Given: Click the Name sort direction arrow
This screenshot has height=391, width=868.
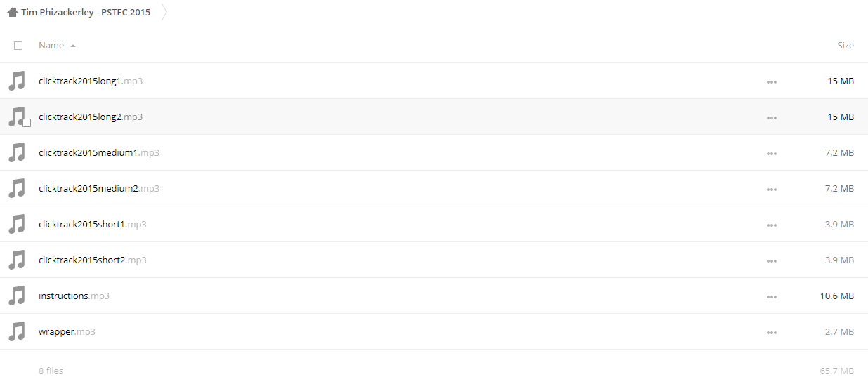Looking at the screenshot, I should tap(73, 46).
